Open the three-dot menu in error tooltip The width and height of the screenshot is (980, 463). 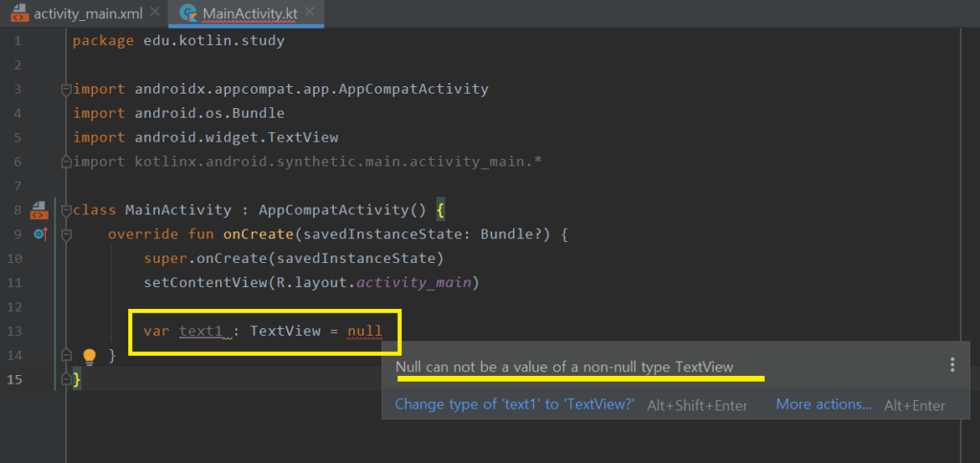[x=951, y=364]
